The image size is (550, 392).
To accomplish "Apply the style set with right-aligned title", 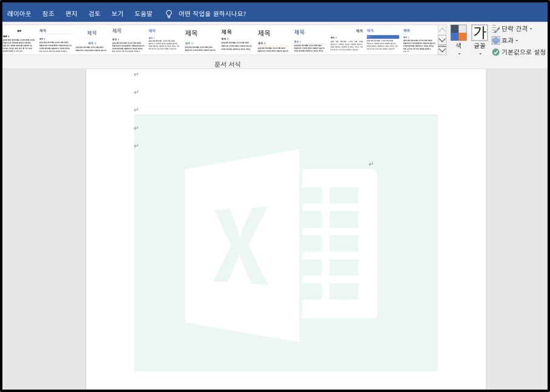I will click(x=347, y=40).
